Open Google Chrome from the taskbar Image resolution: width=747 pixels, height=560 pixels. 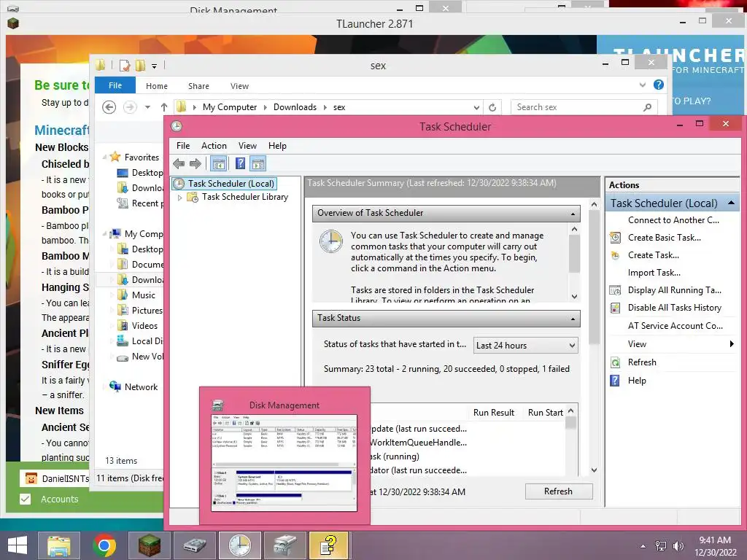104,545
